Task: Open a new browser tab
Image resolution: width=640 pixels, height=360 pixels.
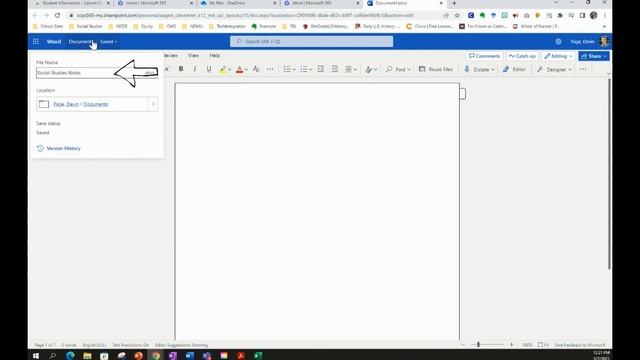Action: coord(454,3)
